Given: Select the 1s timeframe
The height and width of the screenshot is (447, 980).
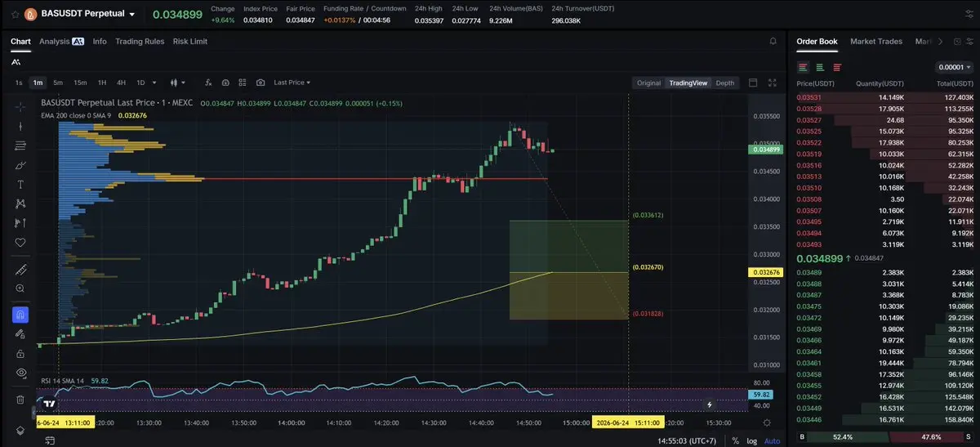Looking at the screenshot, I should coord(19,83).
